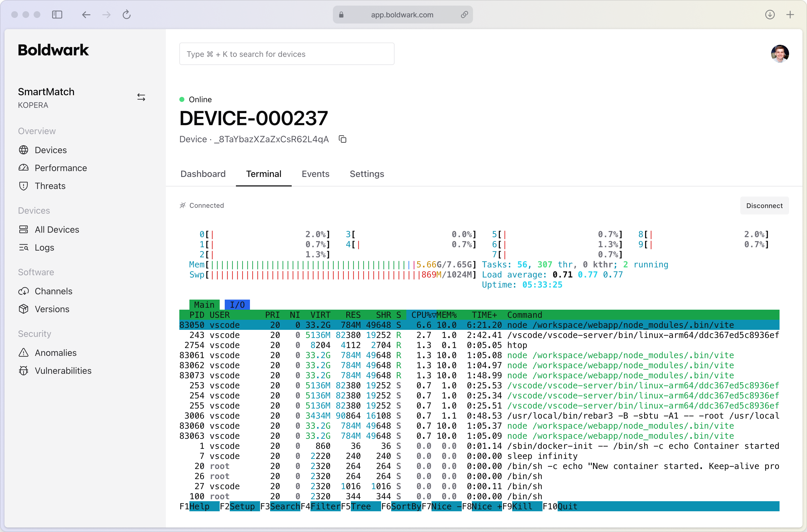This screenshot has height=532, width=807.
Task: Select the sleep infinity process row
Action: coord(479,456)
